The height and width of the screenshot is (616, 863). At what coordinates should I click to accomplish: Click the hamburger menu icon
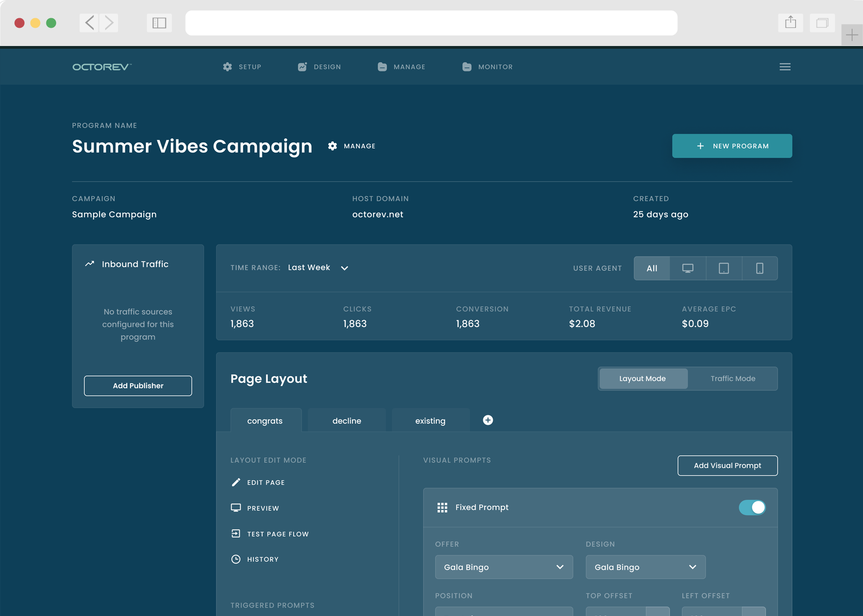tap(785, 67)
